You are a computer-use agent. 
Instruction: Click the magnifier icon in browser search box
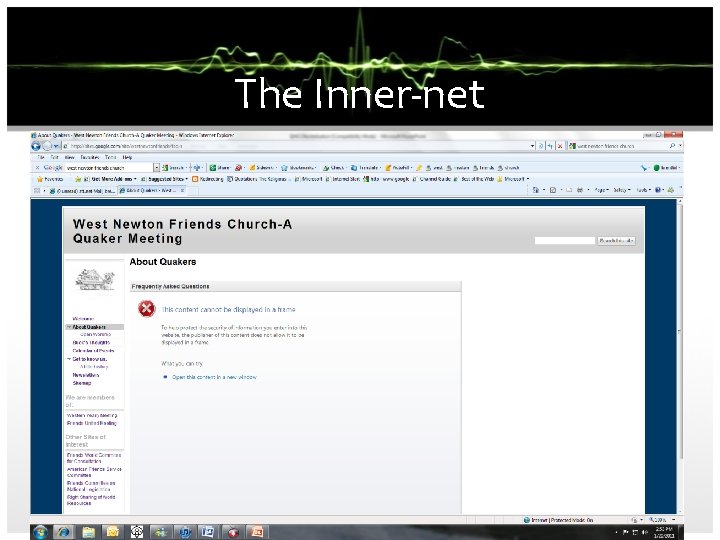(672, 146)
